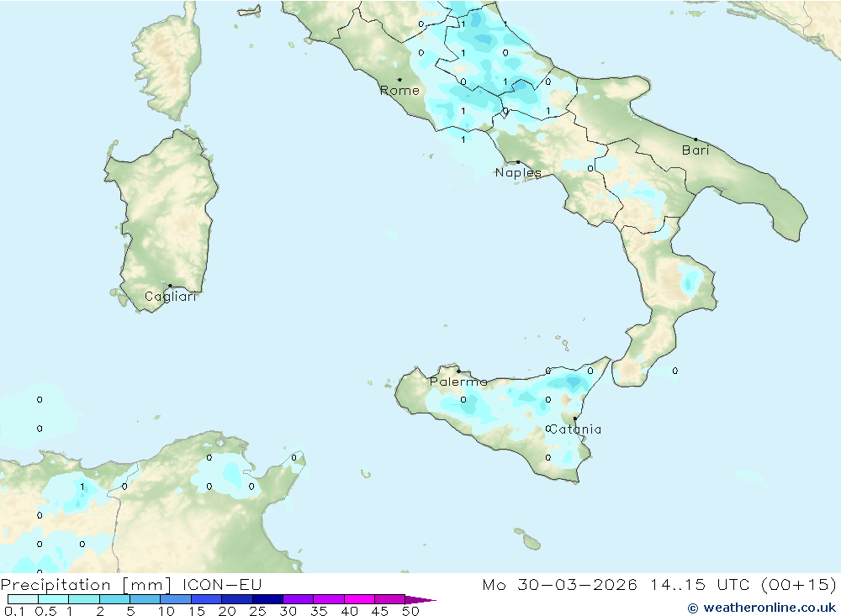Click the legend label '0.1'
Screen dimensions: 841x616
14,611
